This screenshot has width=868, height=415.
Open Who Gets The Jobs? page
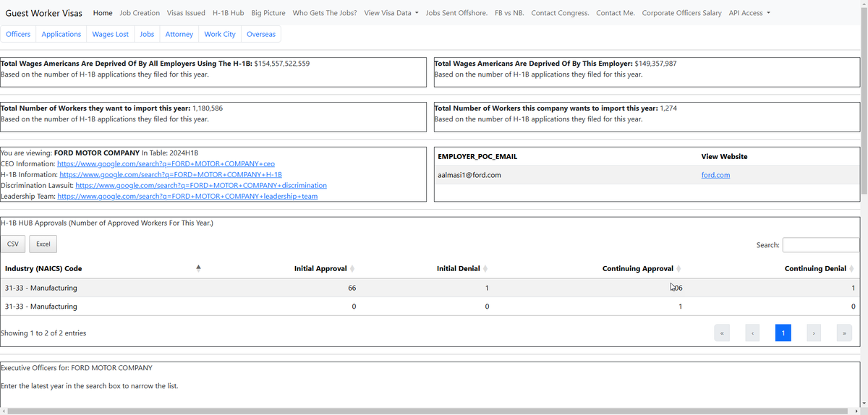pos(325,13)
